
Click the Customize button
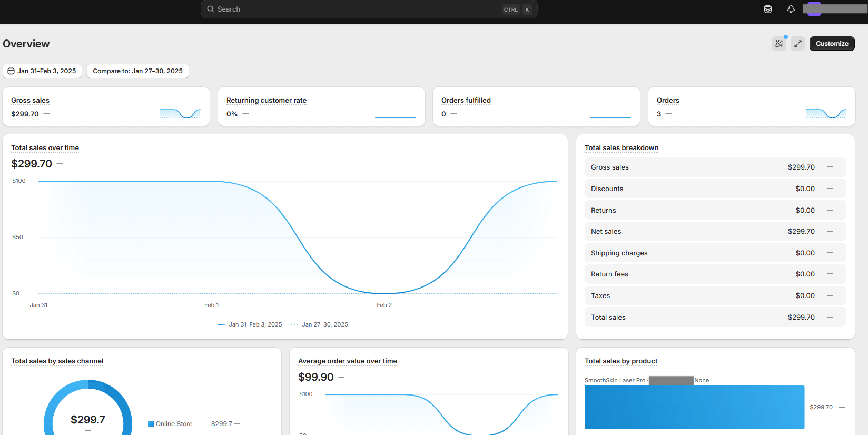832,44
